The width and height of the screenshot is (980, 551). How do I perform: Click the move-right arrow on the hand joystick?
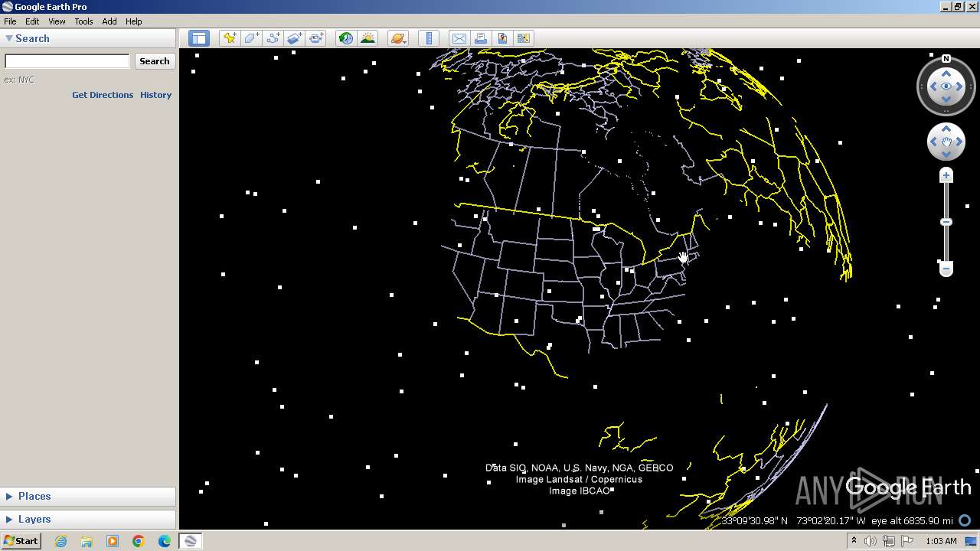pos(959,142)
